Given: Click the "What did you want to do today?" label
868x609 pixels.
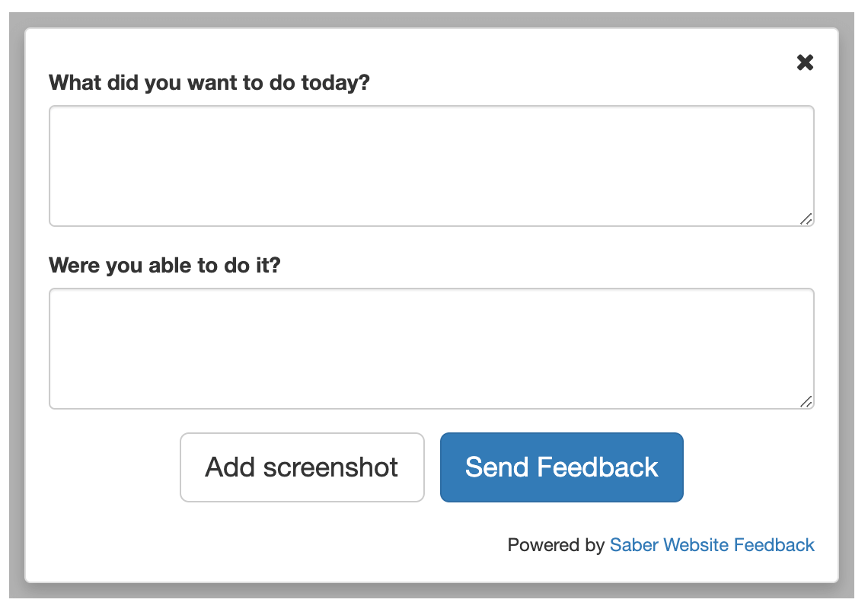Looking at the screenshot, I should [209, 82].
